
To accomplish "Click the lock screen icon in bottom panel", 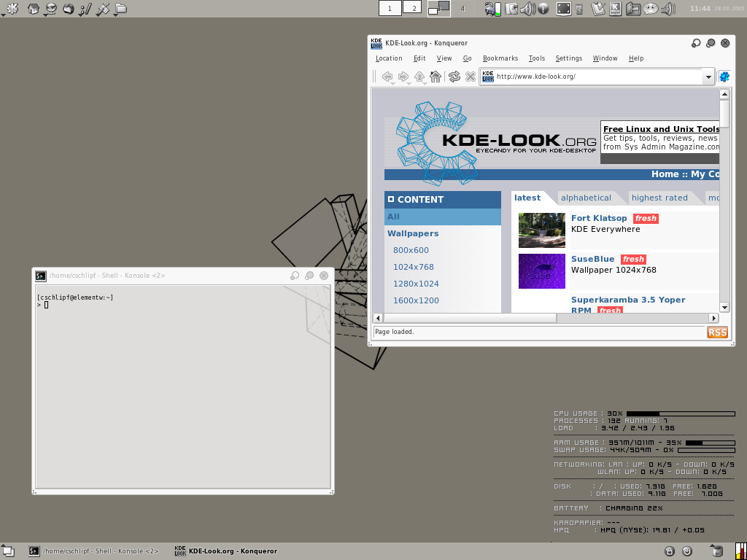I will click(670, 551).
